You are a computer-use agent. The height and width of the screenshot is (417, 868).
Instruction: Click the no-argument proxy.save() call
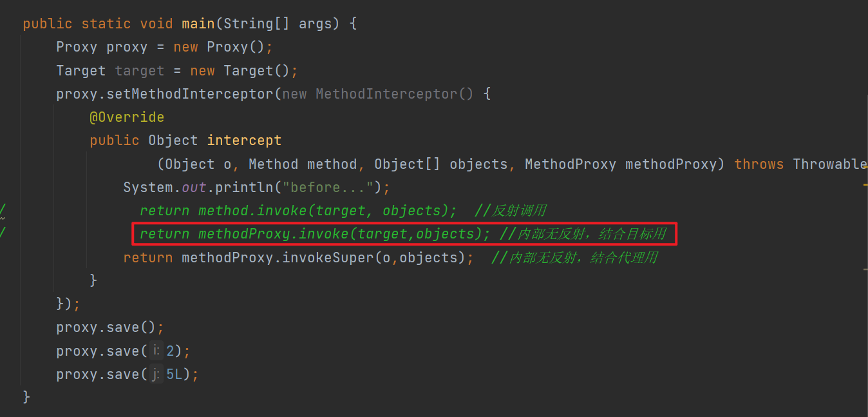106,327
